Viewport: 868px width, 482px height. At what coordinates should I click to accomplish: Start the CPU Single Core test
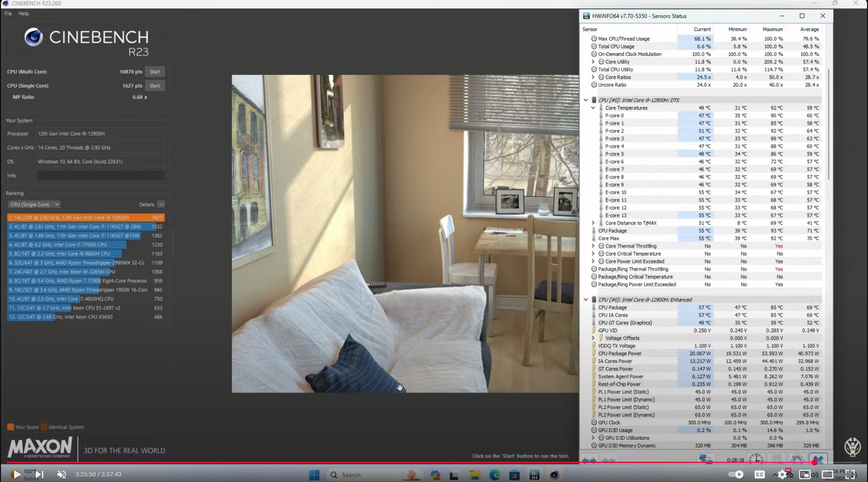click(155, 86)
